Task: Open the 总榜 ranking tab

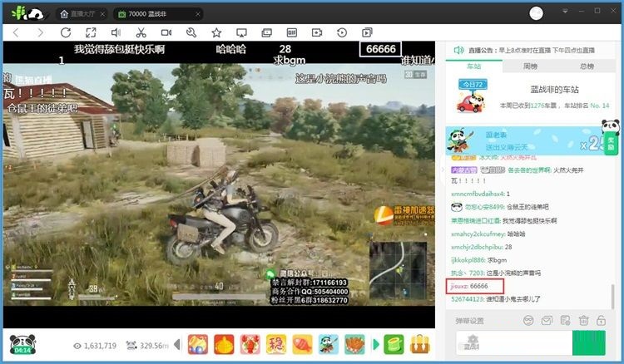Action: [x=587, y=66]
